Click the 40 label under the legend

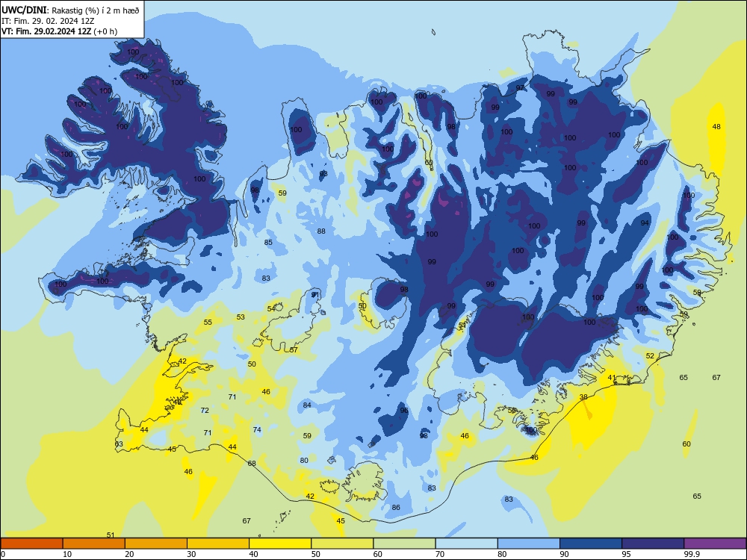[x=253, y=554]
